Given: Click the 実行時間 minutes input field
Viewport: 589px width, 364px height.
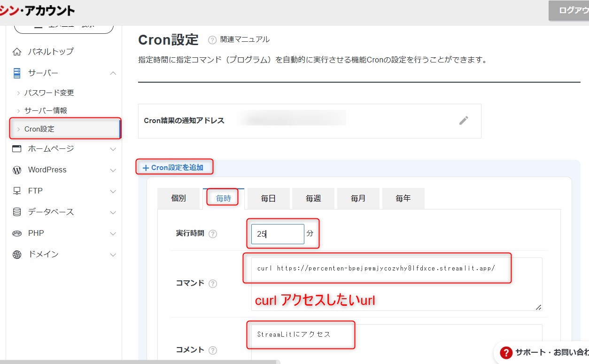Looking at the screenshot, I should click(x=277, y=234).
